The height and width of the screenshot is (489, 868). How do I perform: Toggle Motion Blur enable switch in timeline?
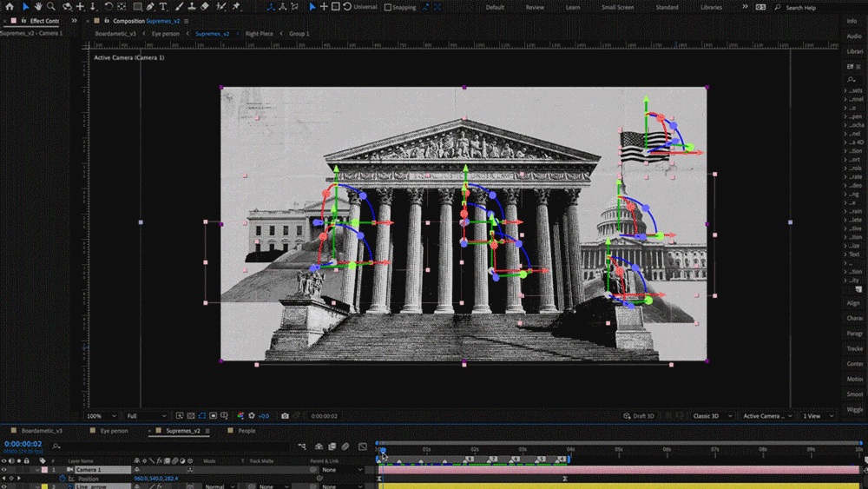[345, 446]
